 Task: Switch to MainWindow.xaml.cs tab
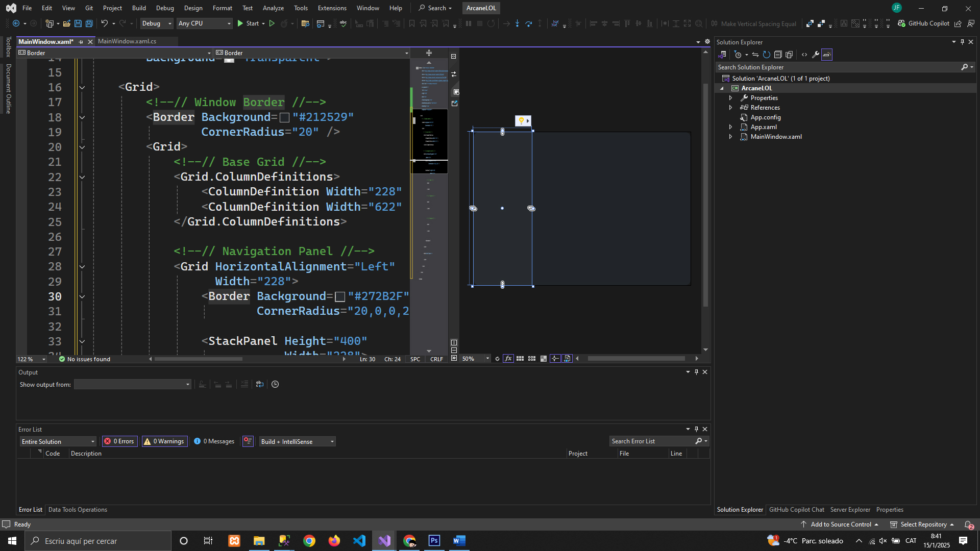pos(127,41)
